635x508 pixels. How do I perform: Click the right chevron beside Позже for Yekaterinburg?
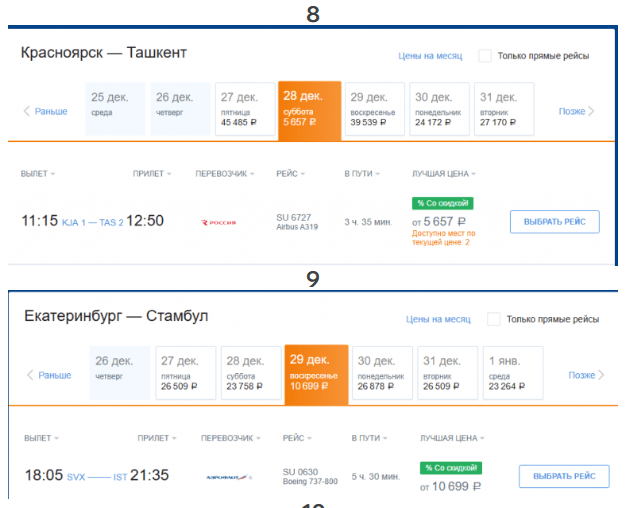click(601, 375)
